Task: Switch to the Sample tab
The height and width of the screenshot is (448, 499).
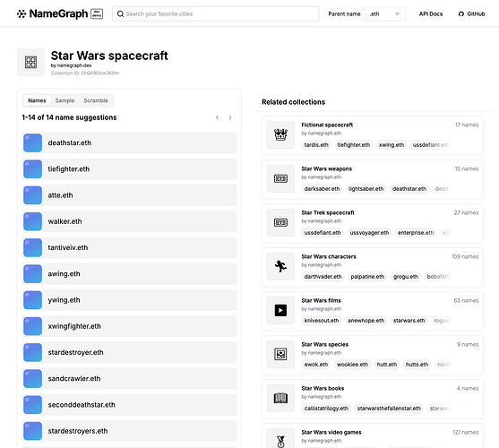Action: (x=65, y=100)
